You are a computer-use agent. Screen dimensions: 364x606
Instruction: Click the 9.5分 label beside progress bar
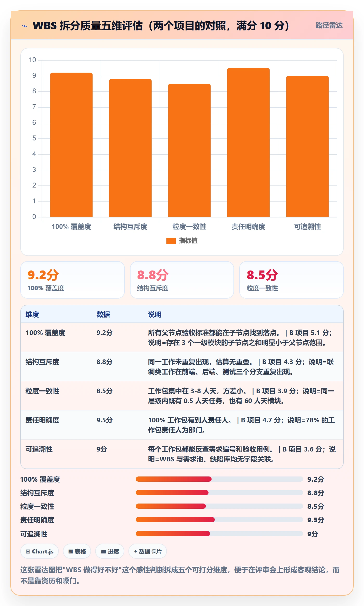coord(316,520)
